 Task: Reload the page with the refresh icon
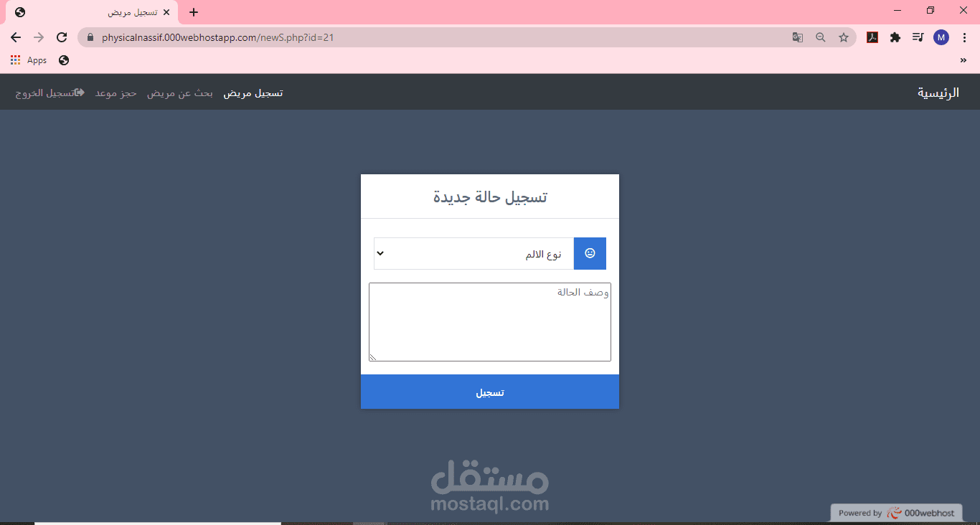coord(62,37)
